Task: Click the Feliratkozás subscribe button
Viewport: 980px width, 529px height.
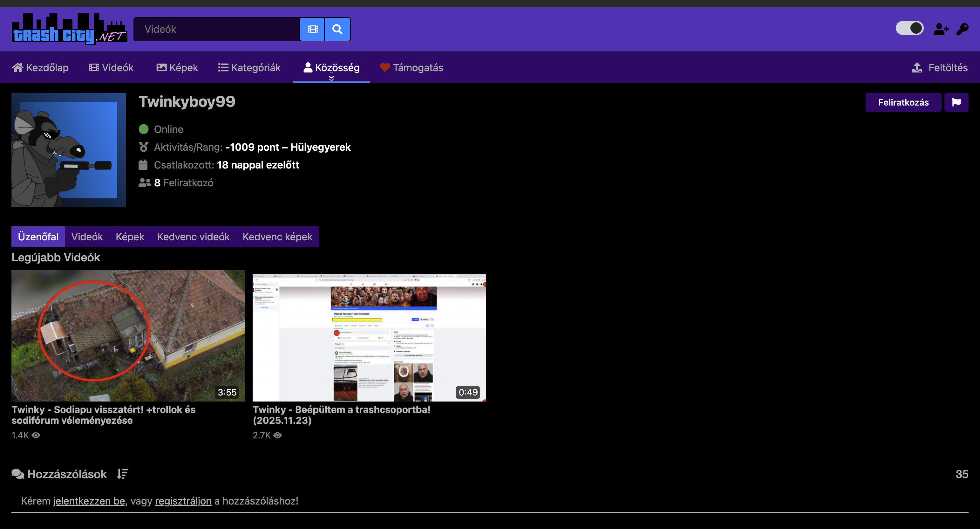Action: coord(903,102)
